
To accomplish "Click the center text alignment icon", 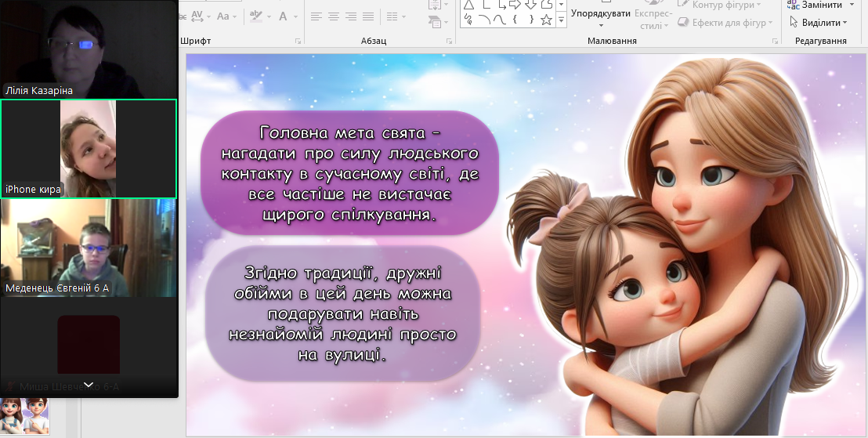I will 335,16.
